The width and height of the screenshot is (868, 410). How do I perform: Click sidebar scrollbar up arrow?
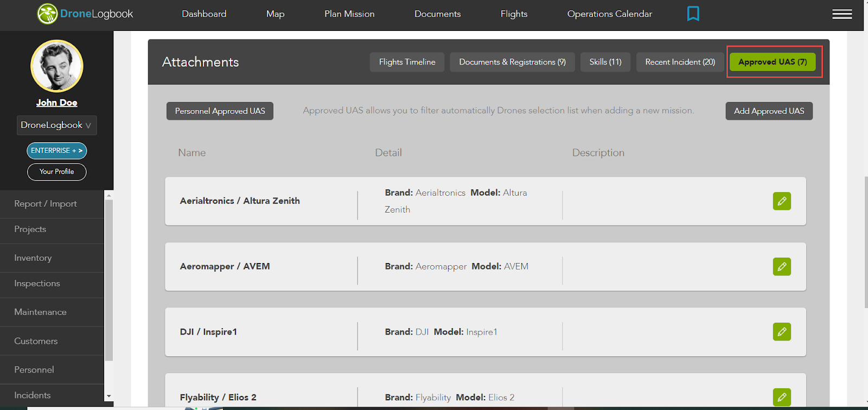109,195
